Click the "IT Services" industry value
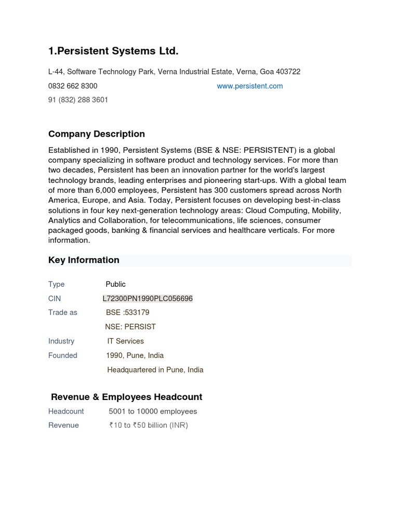Viewport: 399px width, 532px height. point(125,341)
